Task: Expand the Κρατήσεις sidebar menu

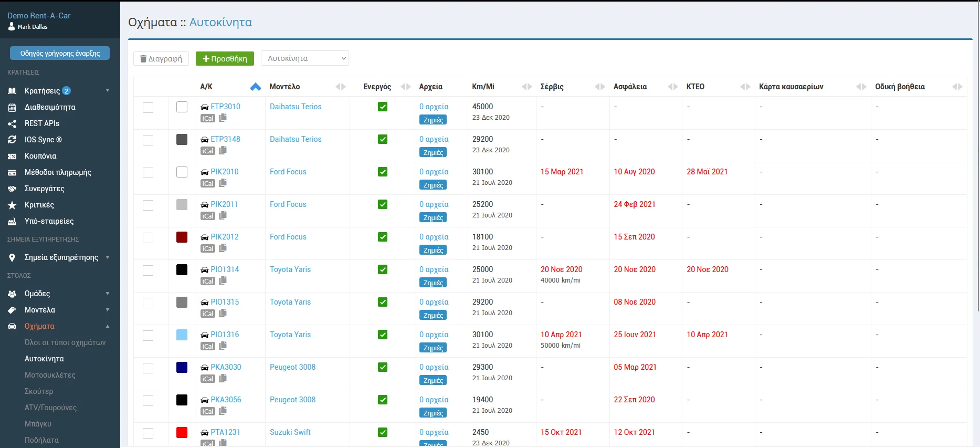Action: [x=107, y=91]
